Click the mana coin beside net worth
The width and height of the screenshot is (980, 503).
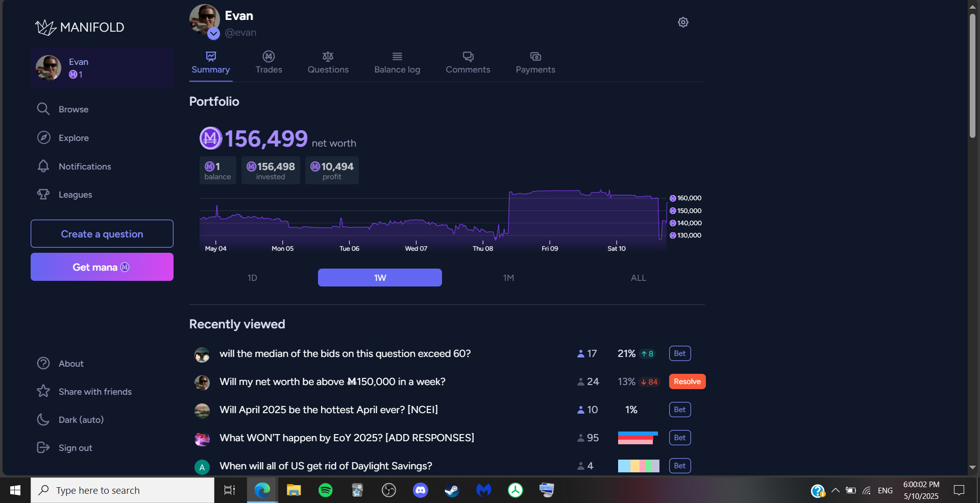coord(210,138)
